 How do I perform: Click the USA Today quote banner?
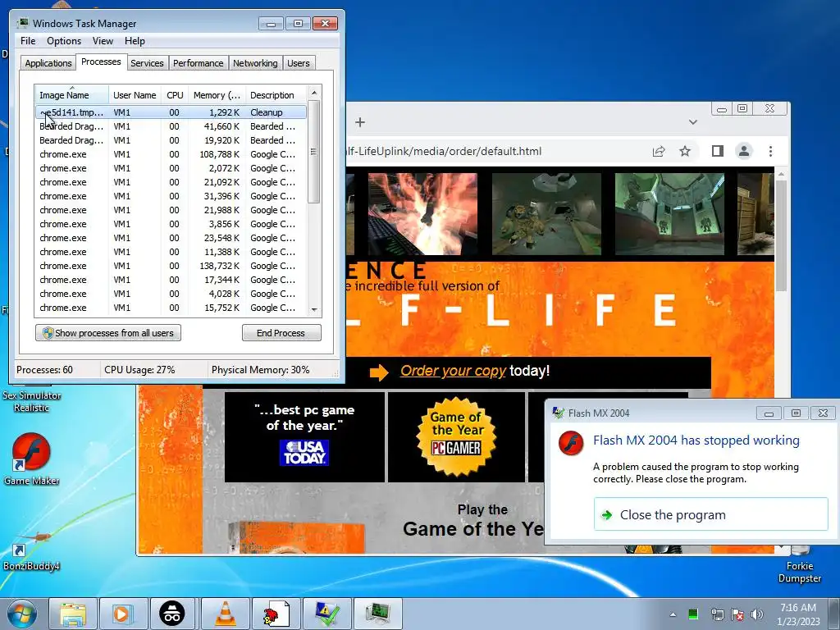pyautogui.click(x=304, y=437)
